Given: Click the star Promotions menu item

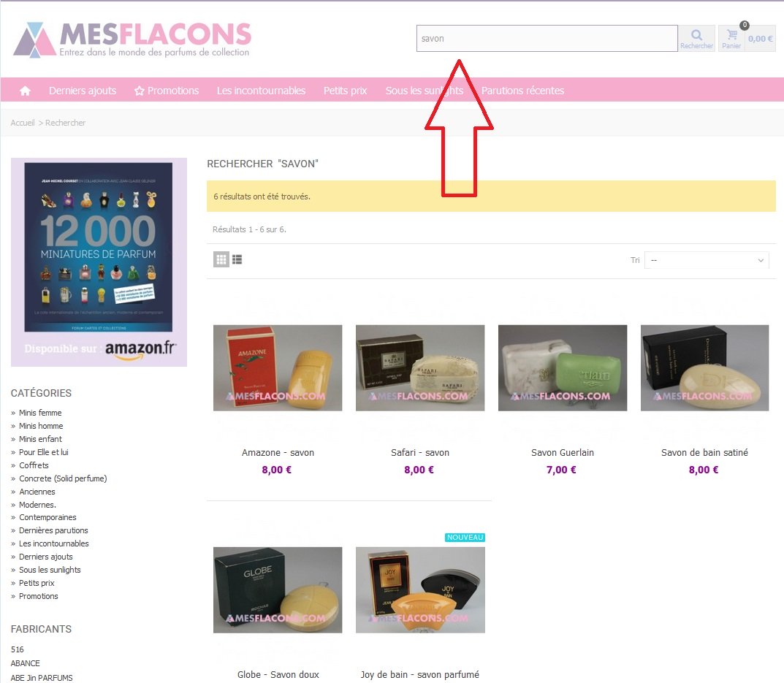Looking at the screenshot, I should point(167,91).
